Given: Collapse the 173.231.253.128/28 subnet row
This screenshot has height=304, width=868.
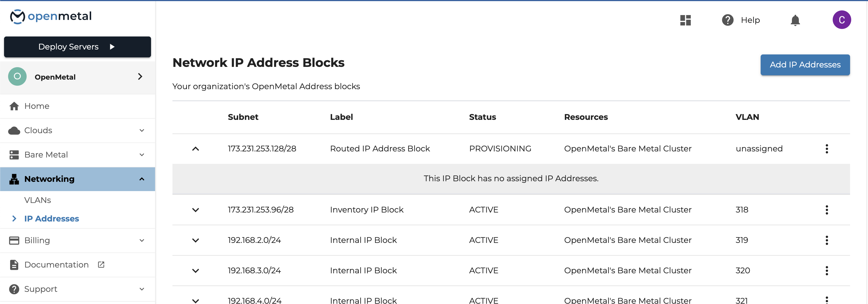Looking at the screenshot, I should (195, 149).
